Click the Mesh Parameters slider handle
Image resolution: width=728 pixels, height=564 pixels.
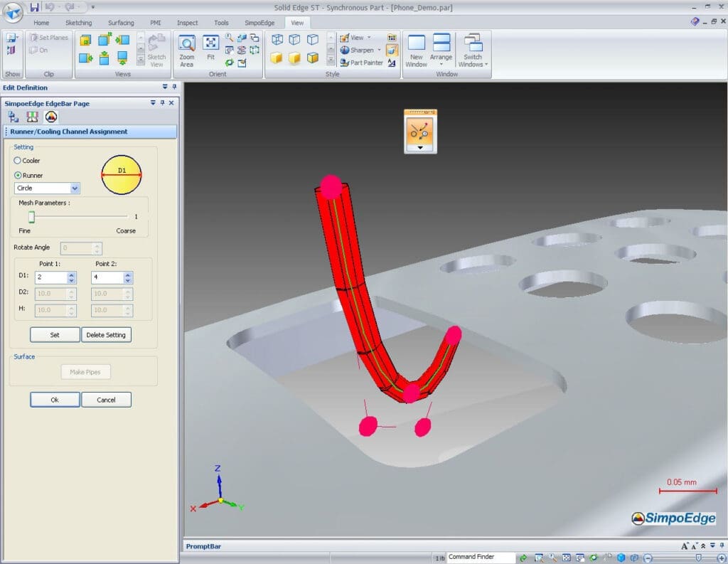click(x=31, y=216)
